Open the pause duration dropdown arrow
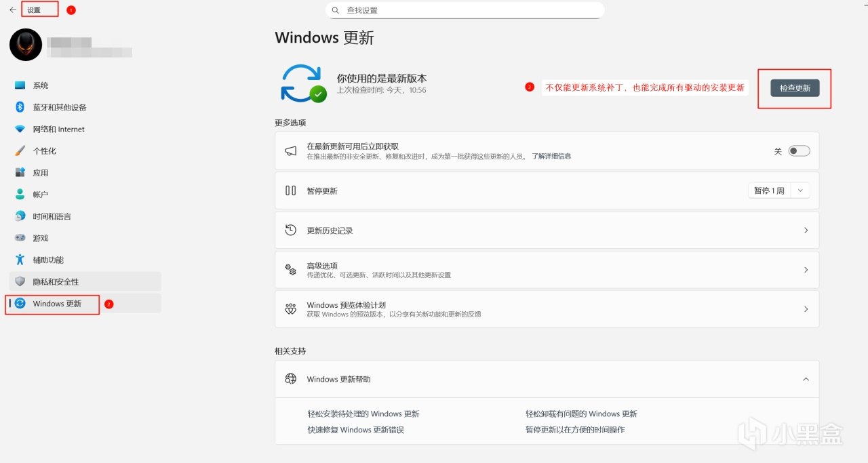The width and height of the screenshot is (868, 463). 800,190
